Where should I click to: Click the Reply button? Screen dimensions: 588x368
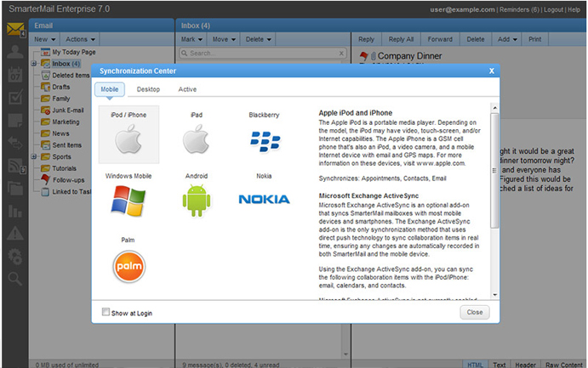367,39
